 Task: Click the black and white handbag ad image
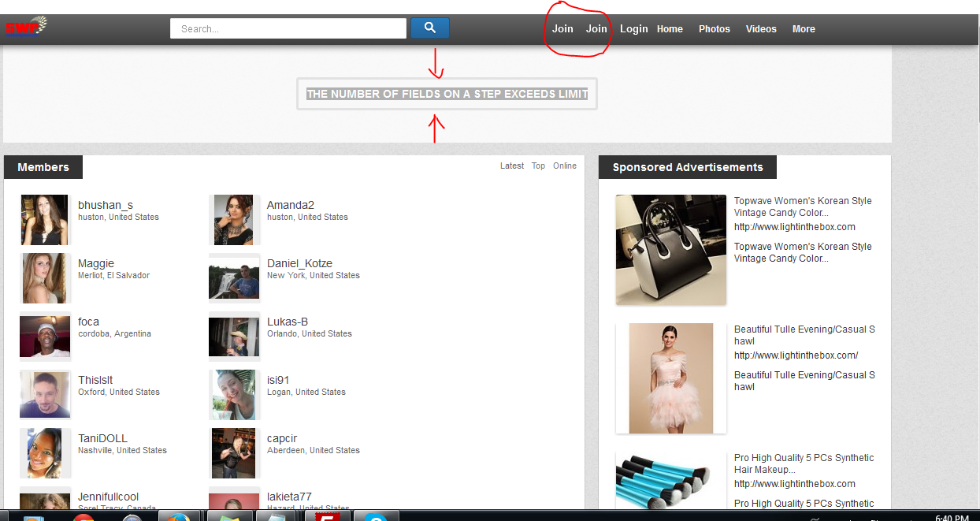670,249
